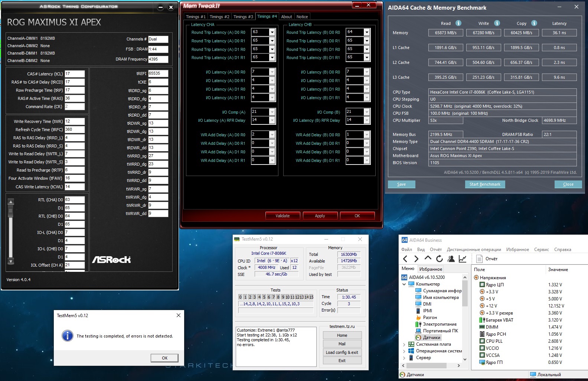The height and width of the screenshot is (381, 588).
Task: Switch to Timings #3 tab
Action: (243, 17)
